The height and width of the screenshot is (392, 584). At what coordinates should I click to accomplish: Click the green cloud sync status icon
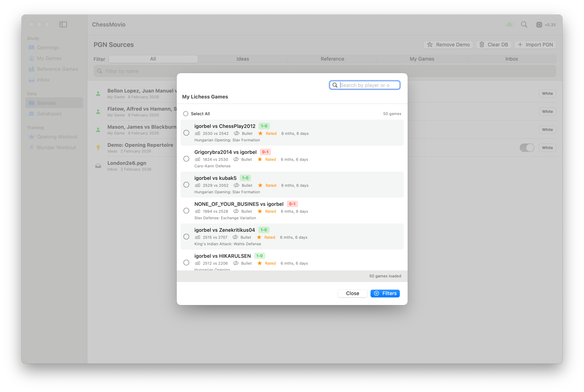509,25
